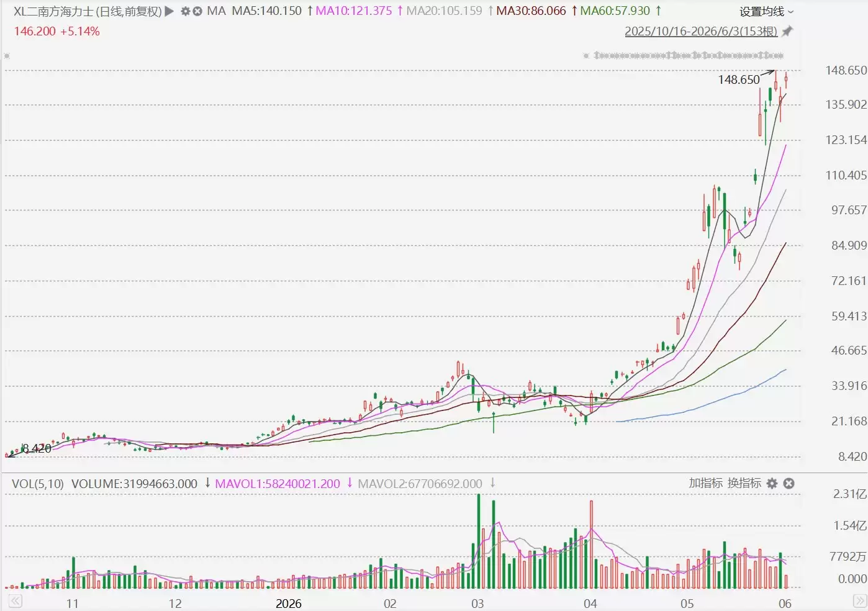Image resolution: width=868 pixels, height=611 pixels.
Task: Click the 2.31亿 volume axis label
Action: (x=850, y=494)
